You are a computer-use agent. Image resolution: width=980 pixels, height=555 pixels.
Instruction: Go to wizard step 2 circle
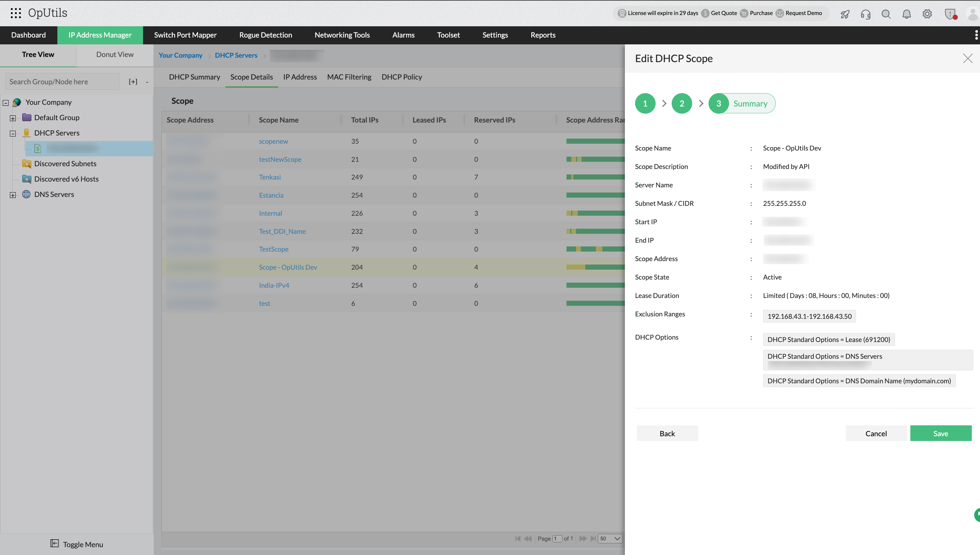tap(682, 103)
